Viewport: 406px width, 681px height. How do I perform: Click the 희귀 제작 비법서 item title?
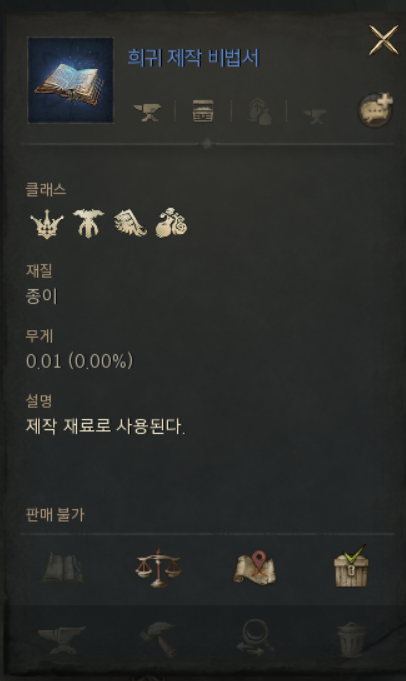click(193, 58)
